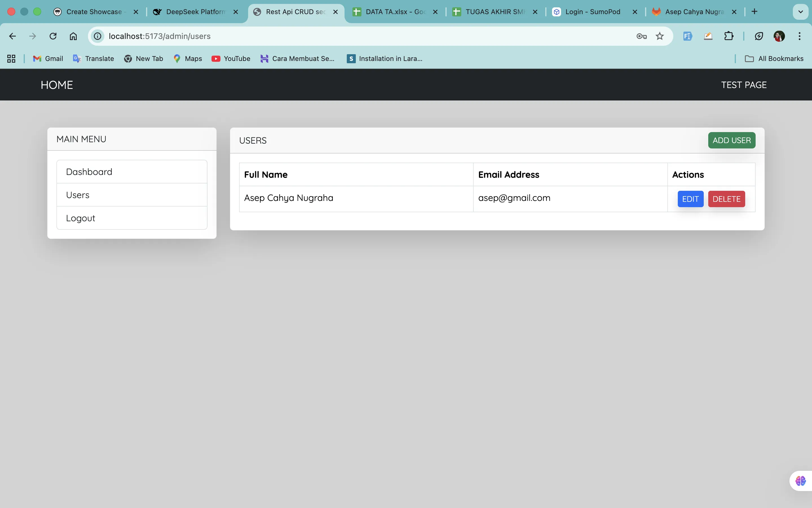Viewport: 812px width, 508px height.
Task: Click EDIT for Asep Cahya Nugraha
Action: coord(690,199)
